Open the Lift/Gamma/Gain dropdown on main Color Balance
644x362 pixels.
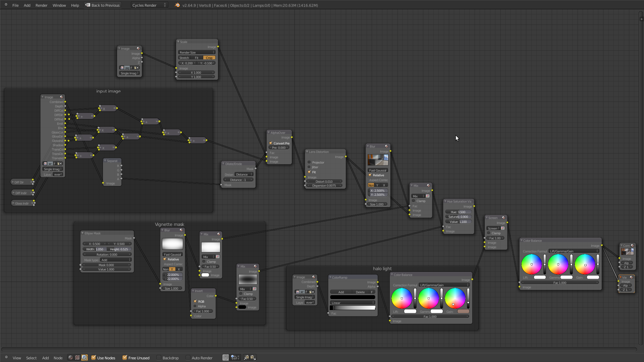(574, 251)
